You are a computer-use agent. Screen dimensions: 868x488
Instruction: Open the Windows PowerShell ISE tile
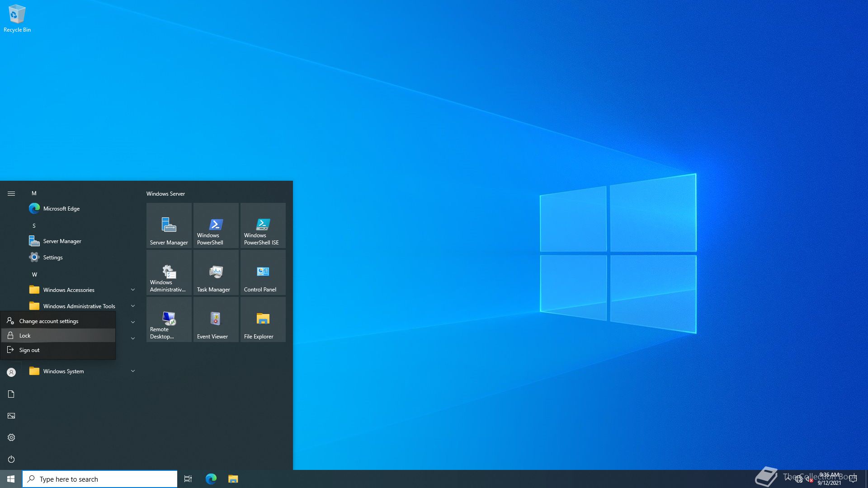[263, 225]
